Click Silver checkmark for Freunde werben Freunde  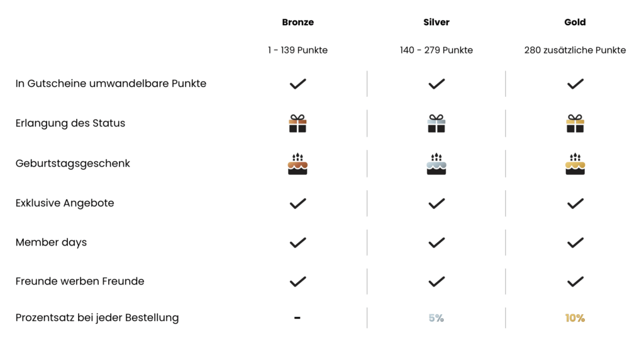[436, 282]
